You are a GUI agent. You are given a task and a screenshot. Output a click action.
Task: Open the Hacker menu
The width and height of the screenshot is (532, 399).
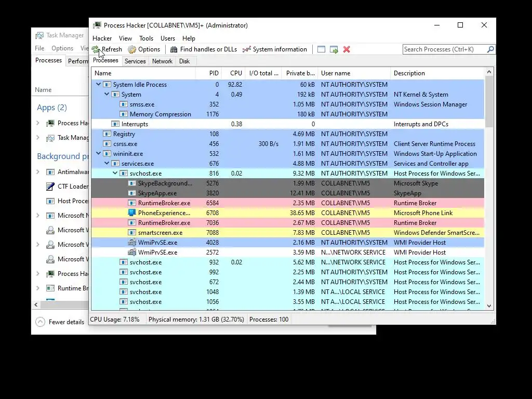(102, 38)
